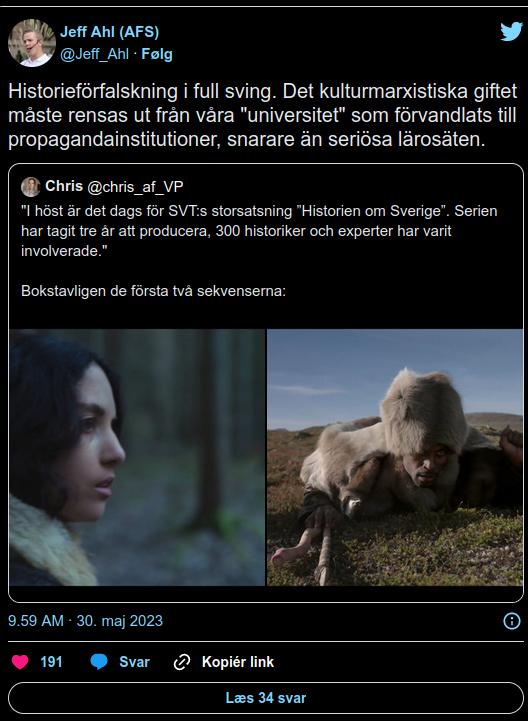This screenshot has height=721, width=528.
Task: Open the woman's face image thumbnail
Action: 137,457
